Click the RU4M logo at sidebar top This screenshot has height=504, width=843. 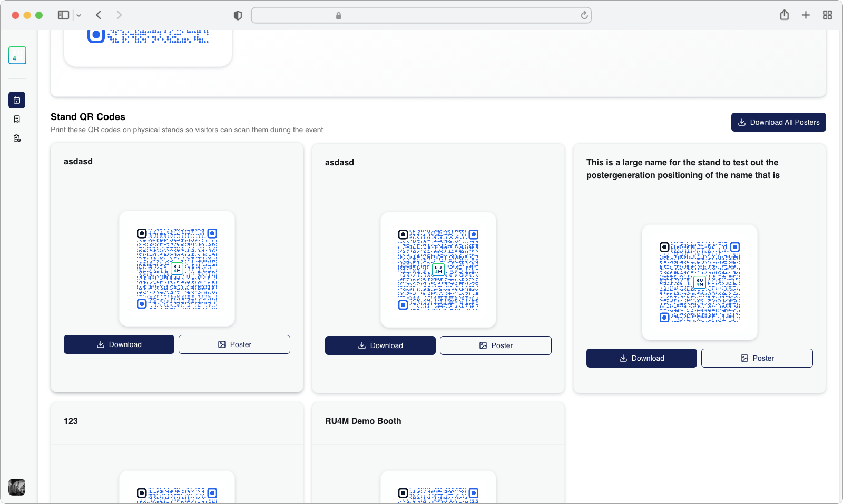click(x=17, y=55)
